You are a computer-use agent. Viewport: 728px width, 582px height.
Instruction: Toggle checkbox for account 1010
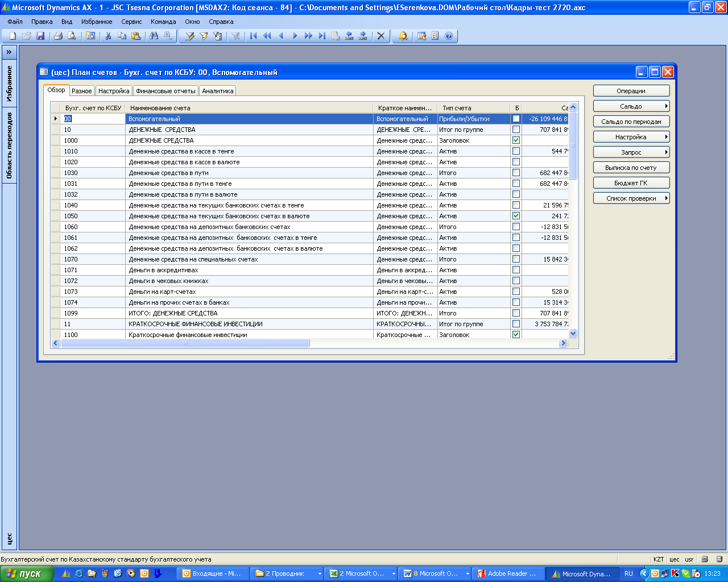[516, 151]
